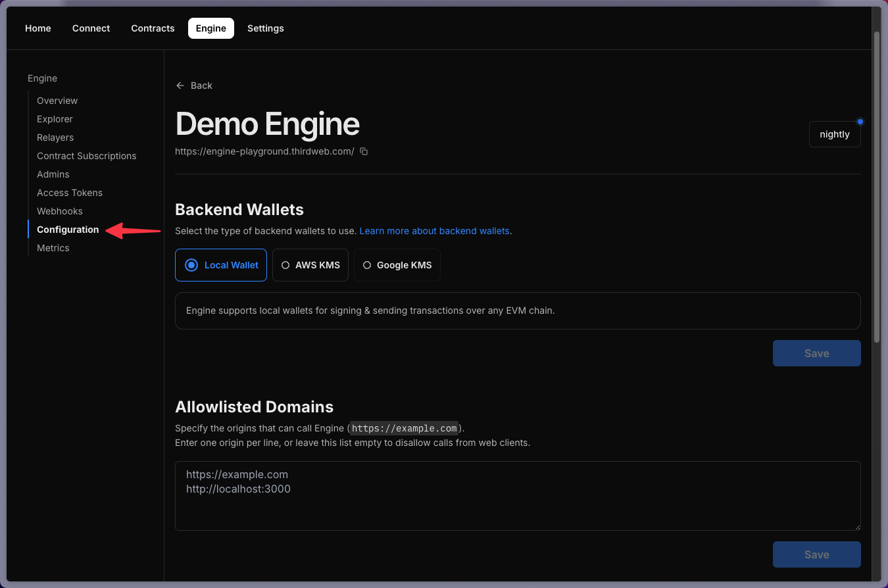Select the AWS KMS radio option
Screen dimensions: 888x588
point(310,265)
